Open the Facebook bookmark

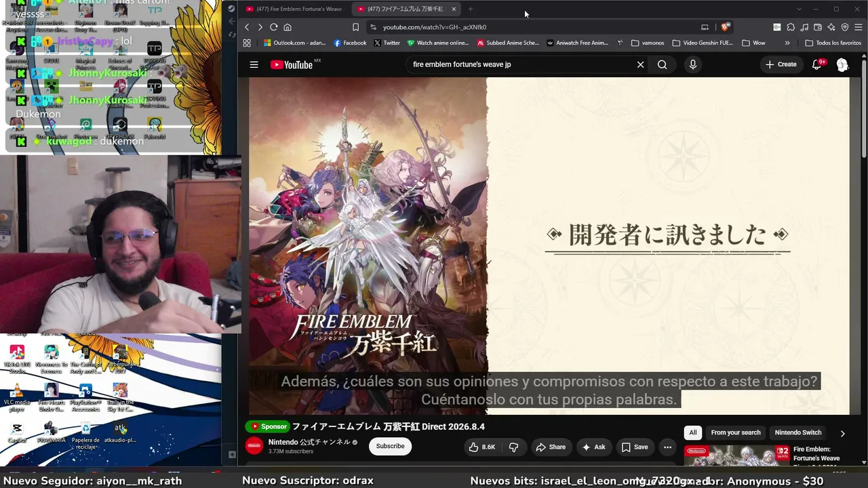tap(350, 43)
